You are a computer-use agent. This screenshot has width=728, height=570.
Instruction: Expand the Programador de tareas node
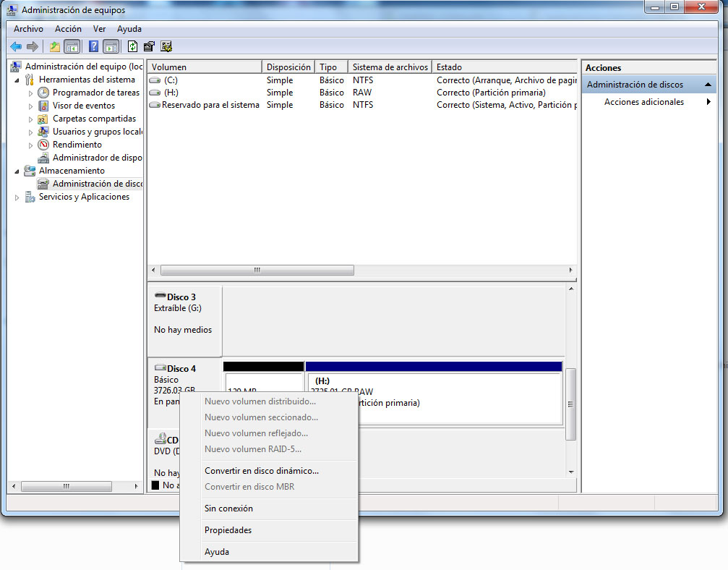click(x=30, y=93)
